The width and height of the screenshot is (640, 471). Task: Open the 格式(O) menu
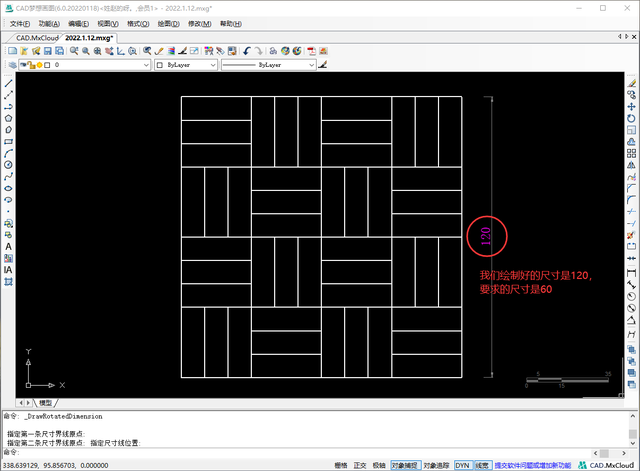coord(138,24)
